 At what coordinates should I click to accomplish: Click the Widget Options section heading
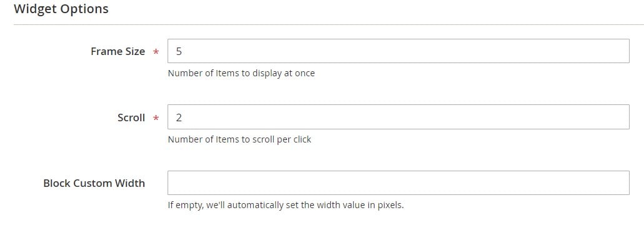61,9
